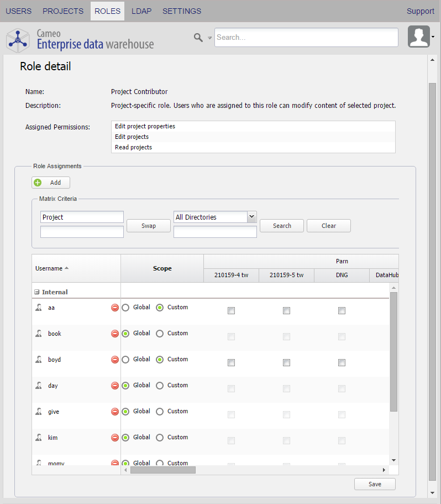This screenshot has height=504, width=441.
Task: Check the 210159-4 tw box for aa
Action: (231, 311)
